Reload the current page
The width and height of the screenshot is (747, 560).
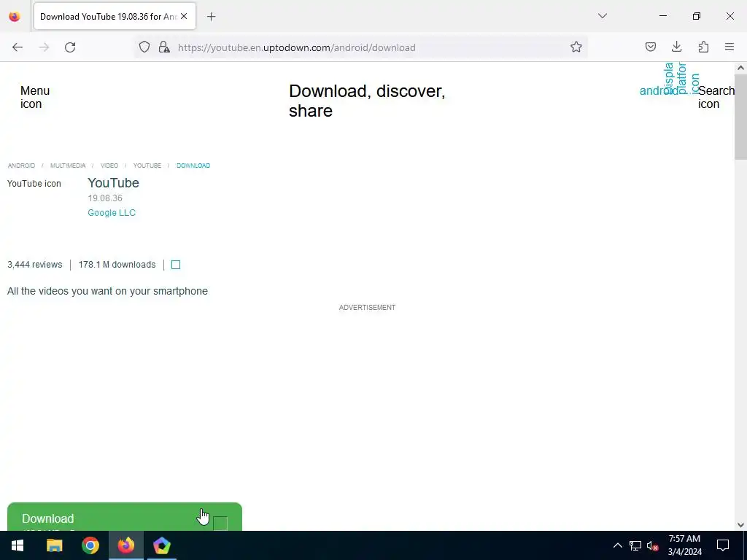[x=70, y=47]
